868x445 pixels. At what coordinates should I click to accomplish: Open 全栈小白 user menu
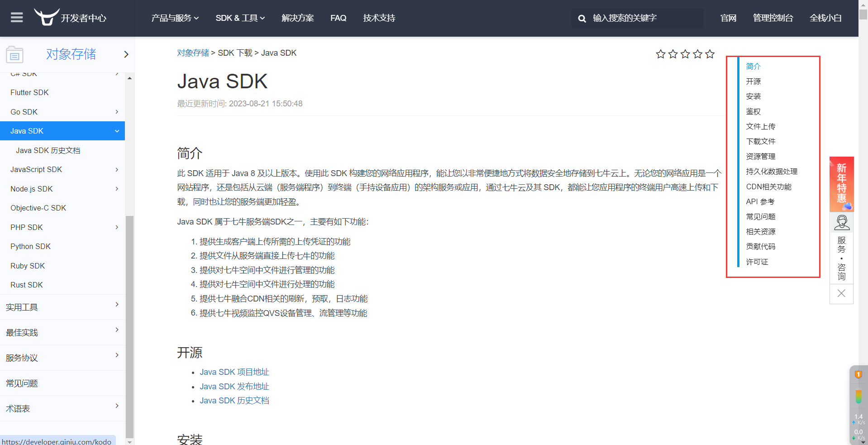pos(826,18)
